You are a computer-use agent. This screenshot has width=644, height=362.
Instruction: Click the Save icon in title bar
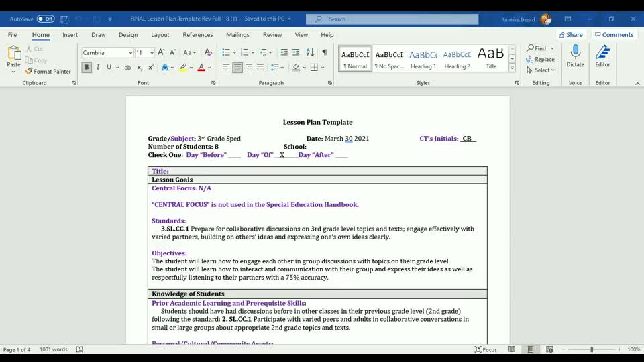click(x=64, y=19)
